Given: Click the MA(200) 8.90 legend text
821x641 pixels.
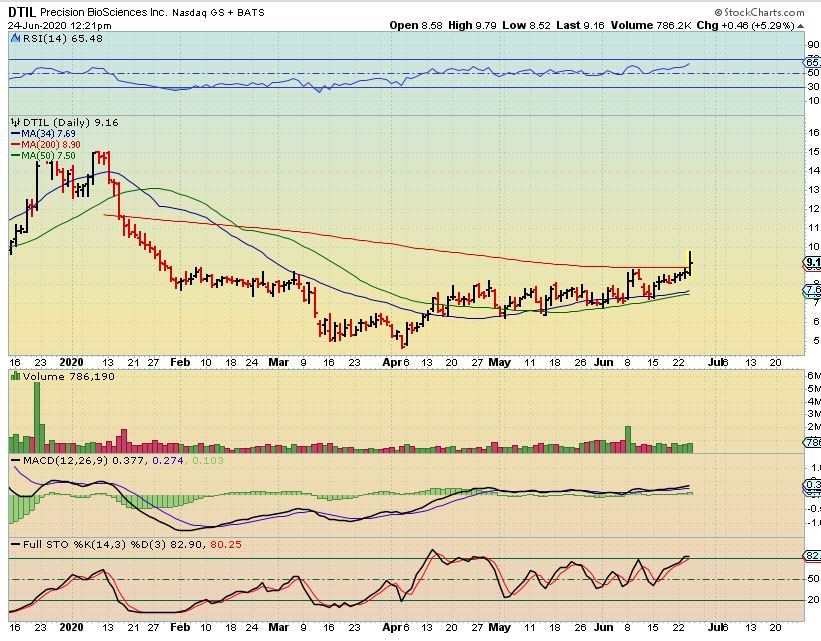Looking at the screenshot, I should (51, 145).
